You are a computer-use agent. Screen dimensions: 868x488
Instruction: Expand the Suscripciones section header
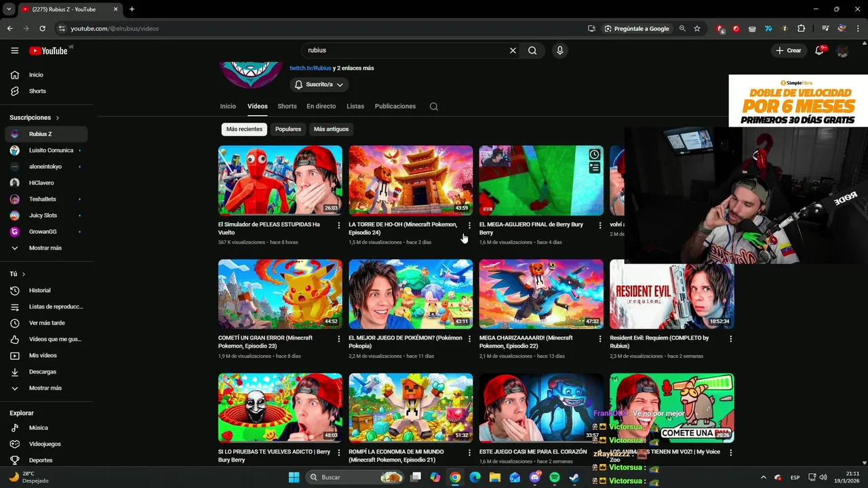(35, 118)
